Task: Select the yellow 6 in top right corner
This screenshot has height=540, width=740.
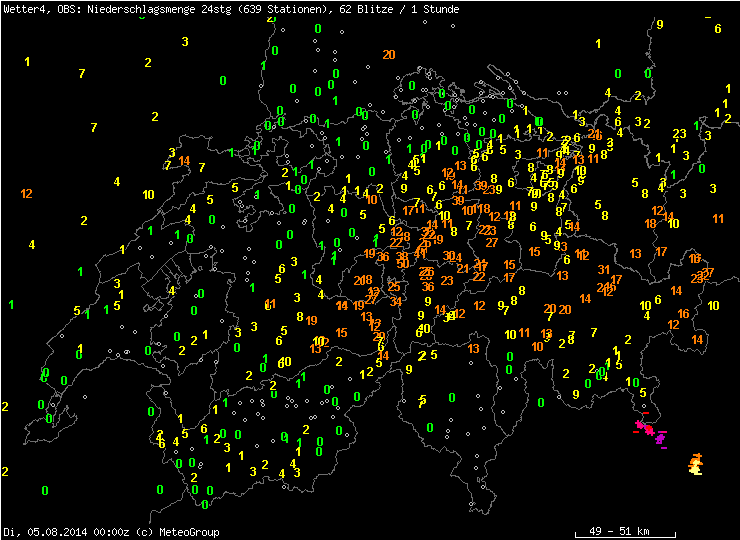Action: click(x=718, y=28)
